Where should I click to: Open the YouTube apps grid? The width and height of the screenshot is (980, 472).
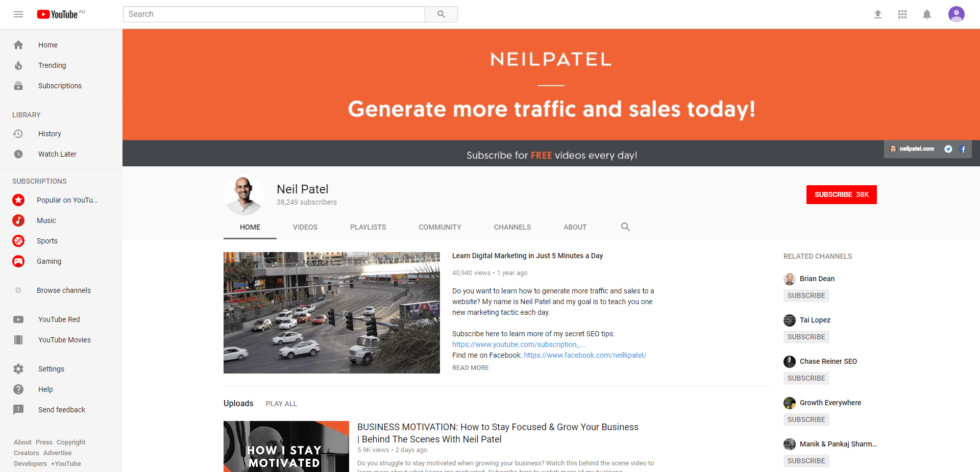[902, 14]
